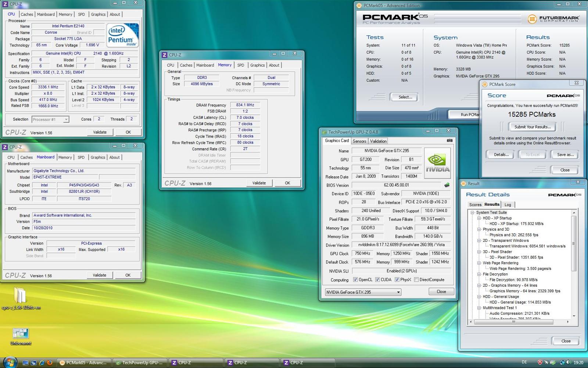This screenshot has width=588, height=368.
Task: Collapse the Web Page Rendering node
Action: click(479, 263)
